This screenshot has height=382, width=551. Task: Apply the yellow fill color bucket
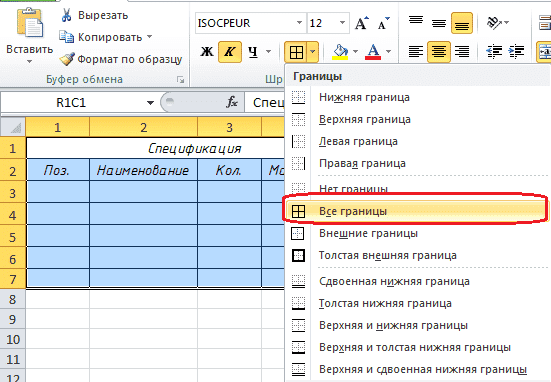(340, 52)
